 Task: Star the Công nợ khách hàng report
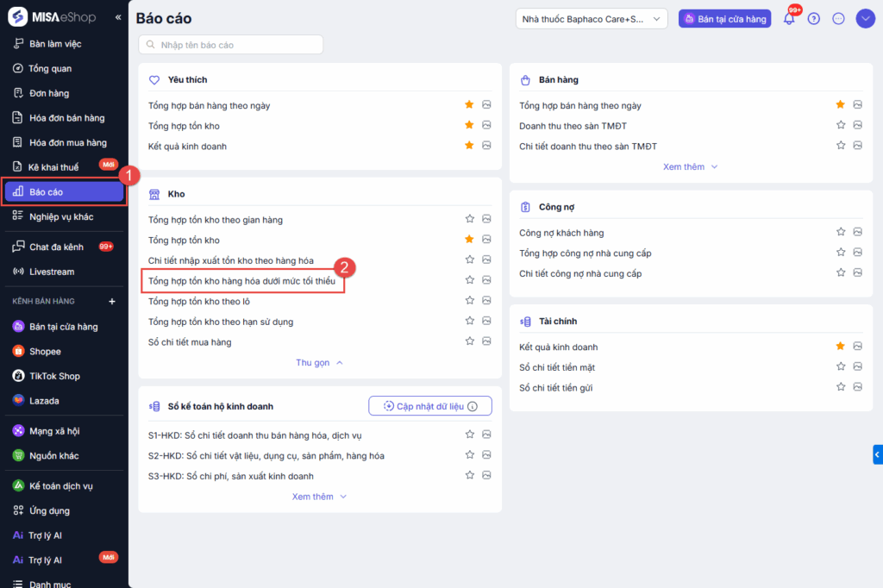point(841,233)
